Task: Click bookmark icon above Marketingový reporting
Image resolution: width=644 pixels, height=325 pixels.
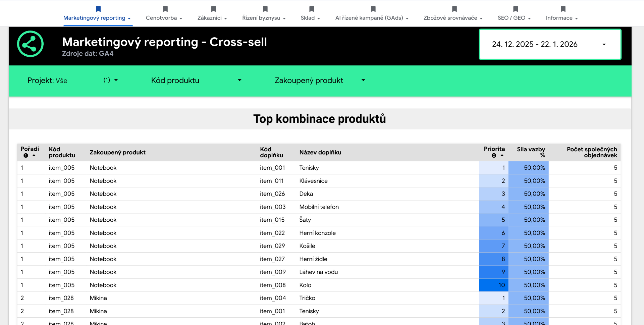Action: click(x=98, y=9)
